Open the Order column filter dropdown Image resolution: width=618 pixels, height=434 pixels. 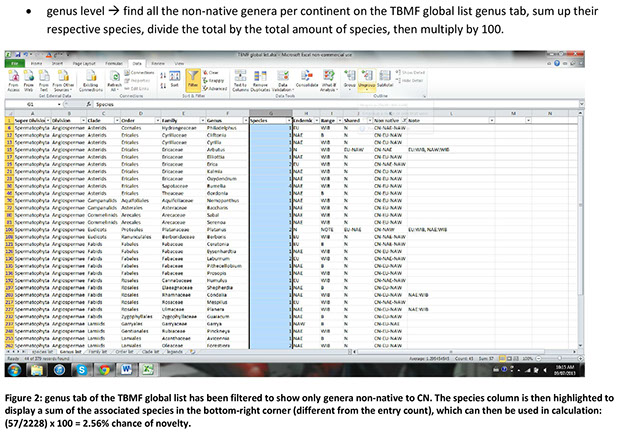[x=158, y=120]
